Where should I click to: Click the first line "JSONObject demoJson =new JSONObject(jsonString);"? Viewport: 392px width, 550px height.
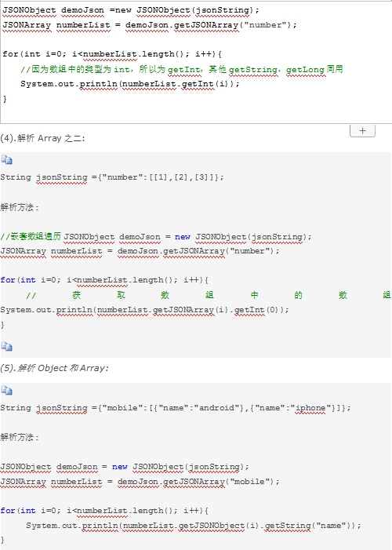point(130,10)
